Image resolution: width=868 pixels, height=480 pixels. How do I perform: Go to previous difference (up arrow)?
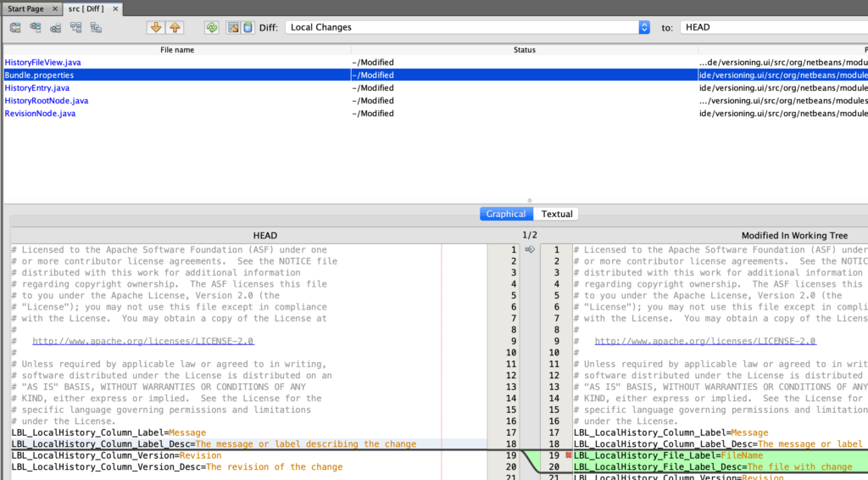coord(175,27)
